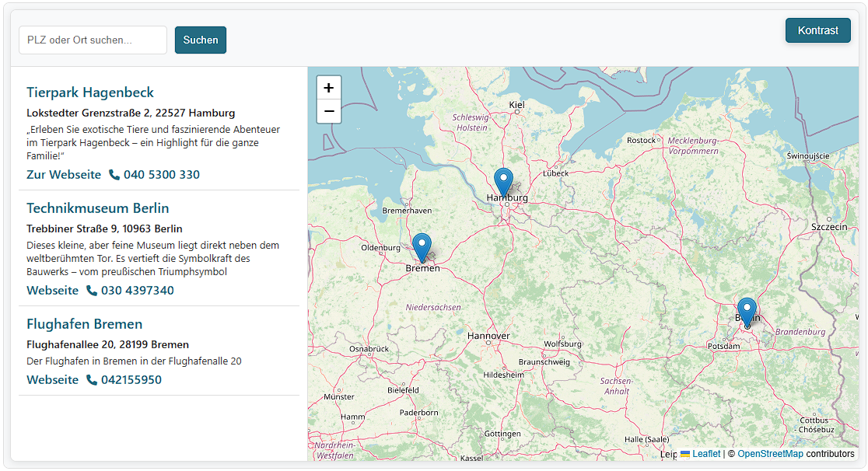Open the Leaflet attribution link
The image size is (868, 471).
coord(705,454)
